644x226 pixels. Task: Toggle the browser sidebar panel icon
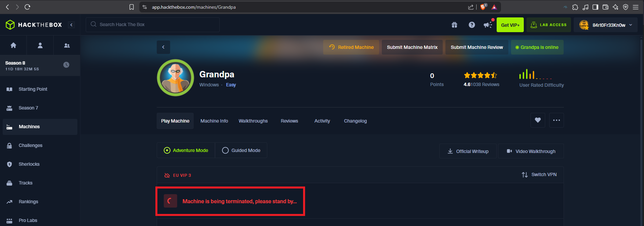[595, 7]
